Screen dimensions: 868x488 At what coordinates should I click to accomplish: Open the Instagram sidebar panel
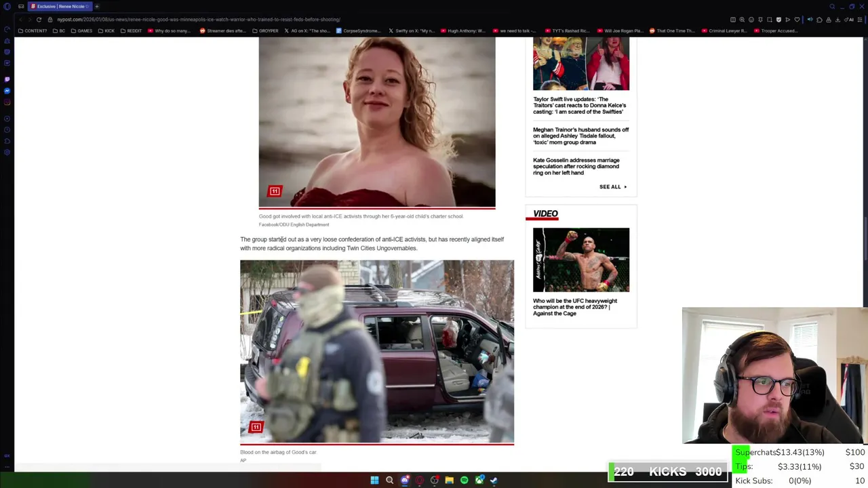click(7, 102)
